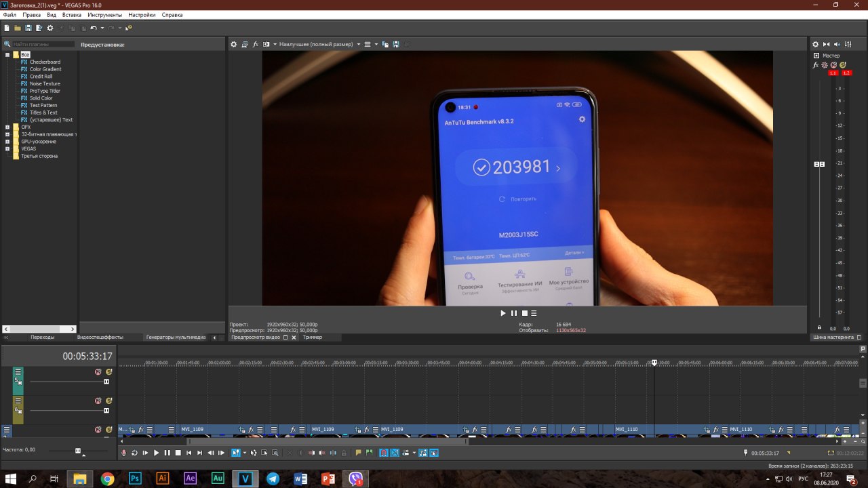Mute track 5
868x488 pixels.
click(x=98, y=371)
